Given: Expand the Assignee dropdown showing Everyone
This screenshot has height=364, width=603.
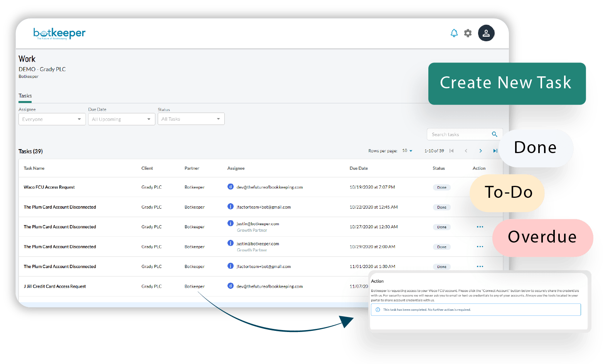Looking at the screenshot, I should coord(52,119).
